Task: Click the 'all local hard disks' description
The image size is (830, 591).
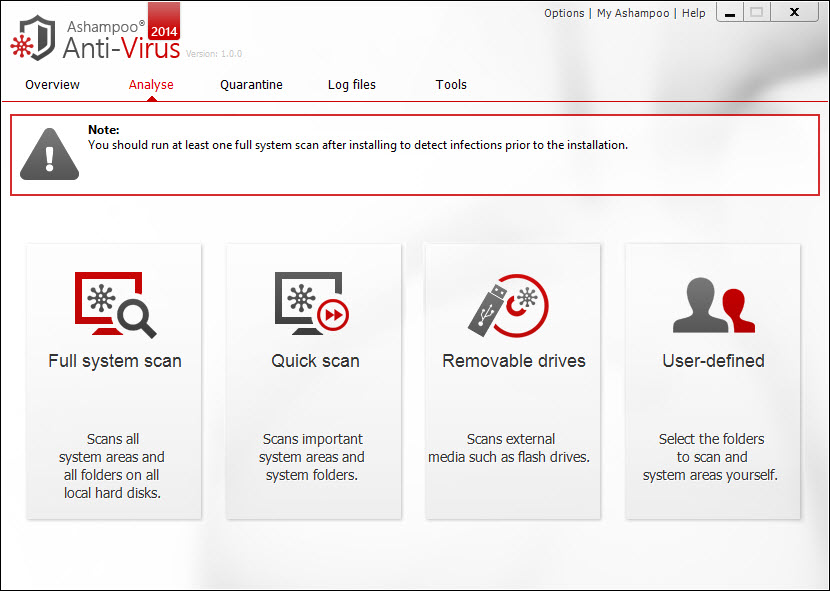Action: [x=112, y=466]
